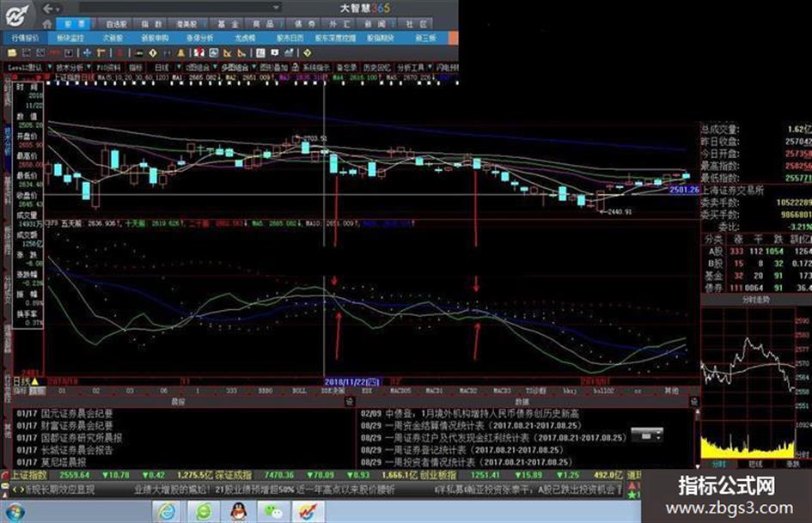The height and width of the screenshot is (523, 812).
Task: Open the 社区 tab
Action: (x=417, y=24)
